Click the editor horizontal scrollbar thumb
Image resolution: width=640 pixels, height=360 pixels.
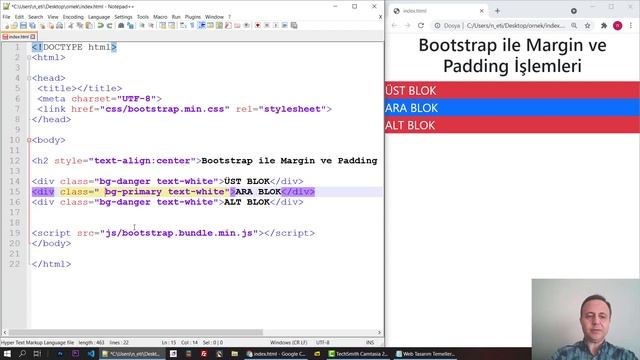(x=136, y=333)
